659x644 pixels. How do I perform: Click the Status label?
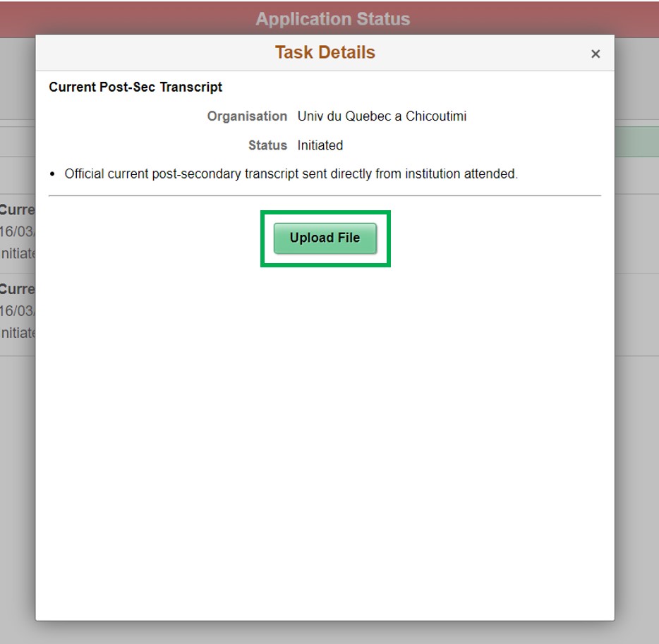click(x=268, y=145)
